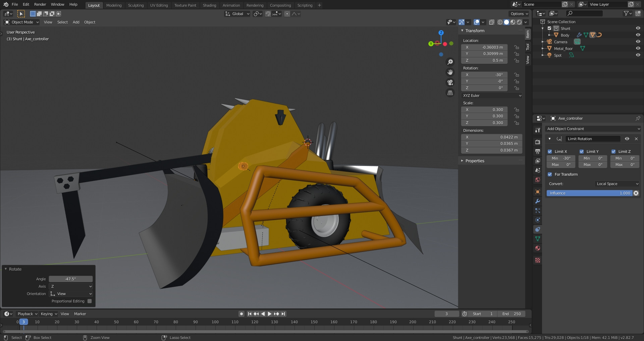Open the View Layer properties icon
Screen dimensions: 644x341
538,161
